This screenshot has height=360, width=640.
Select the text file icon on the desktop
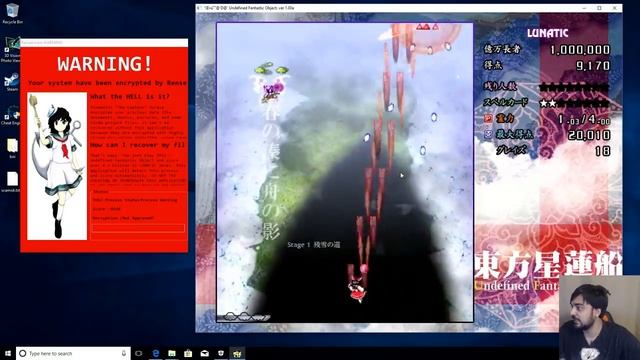12,181
